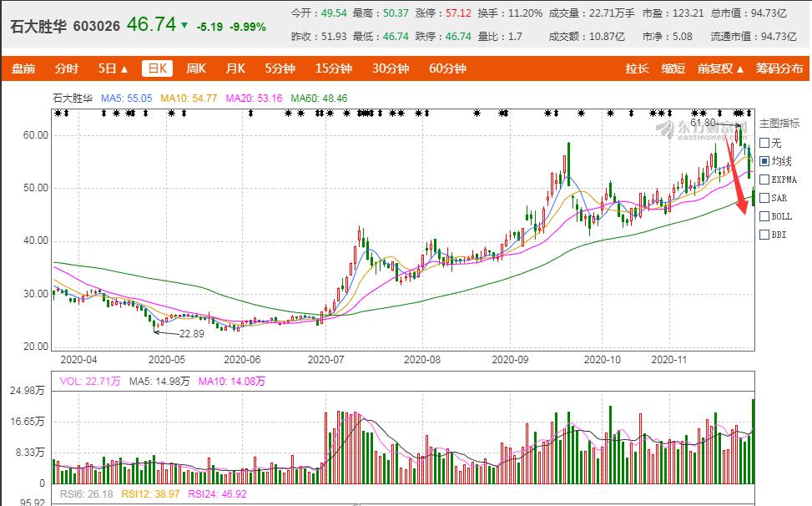Enable the BOLL indicator checkbox
The image size is (812, 506).
[x=764, y=216]
